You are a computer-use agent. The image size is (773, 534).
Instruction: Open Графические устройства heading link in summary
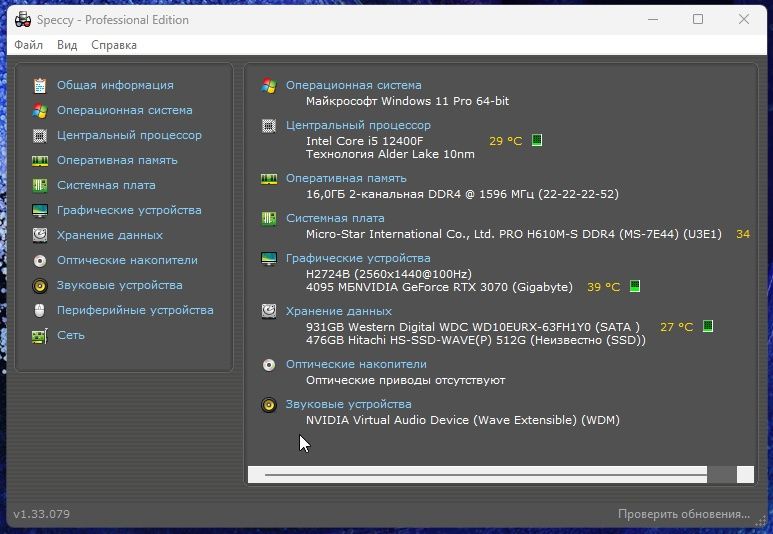tap(358, 258)
